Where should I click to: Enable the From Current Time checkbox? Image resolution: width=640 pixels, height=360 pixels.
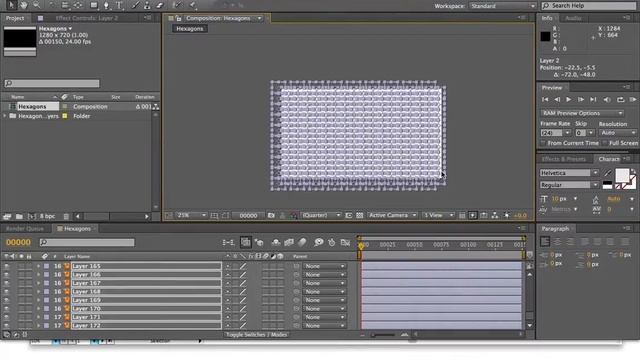[x=543, y=143]
